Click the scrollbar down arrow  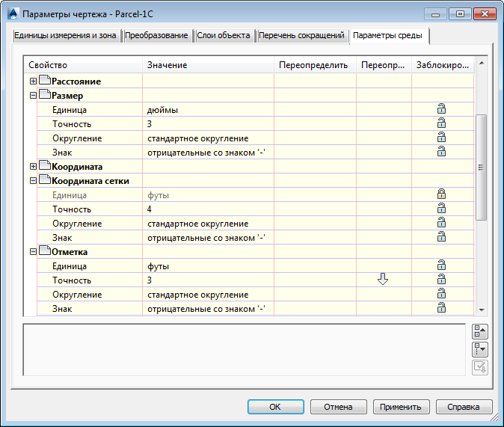(x=482, y=310)
